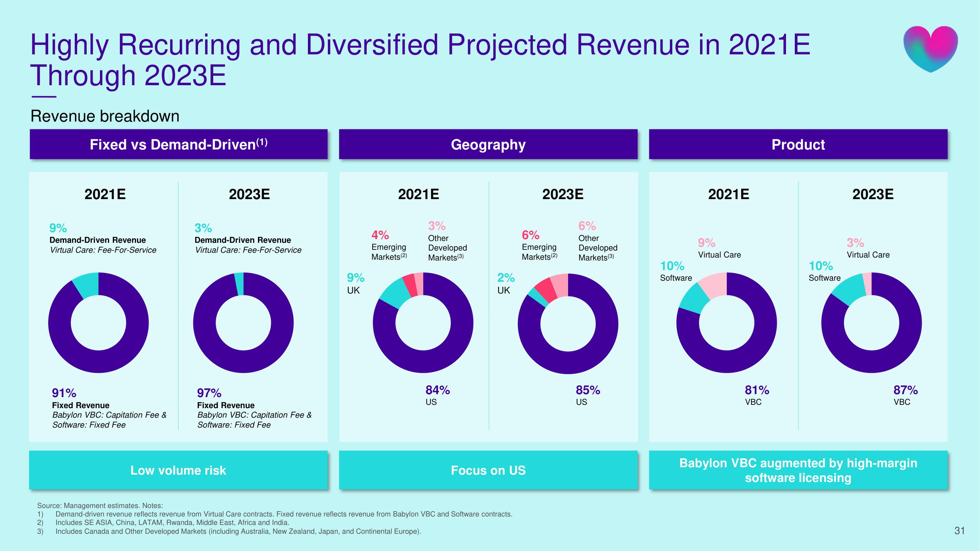Click the 2% UK label

click(x=506, y=283)
